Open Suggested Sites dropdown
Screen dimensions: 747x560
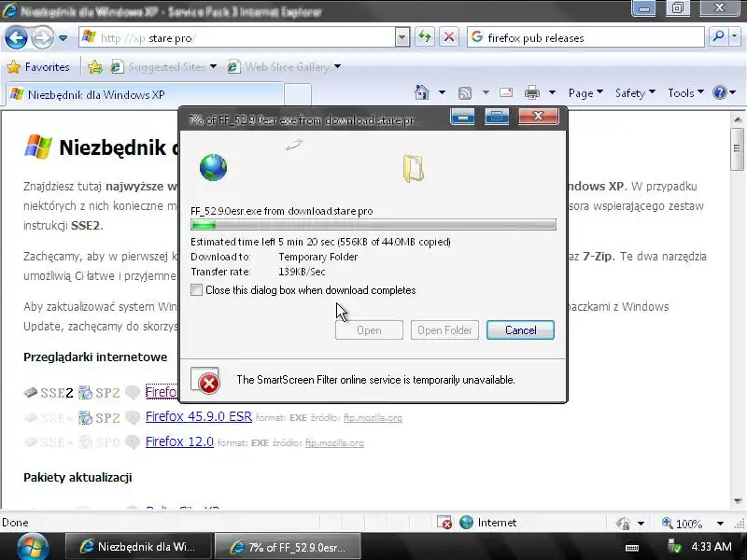(163, 67)
